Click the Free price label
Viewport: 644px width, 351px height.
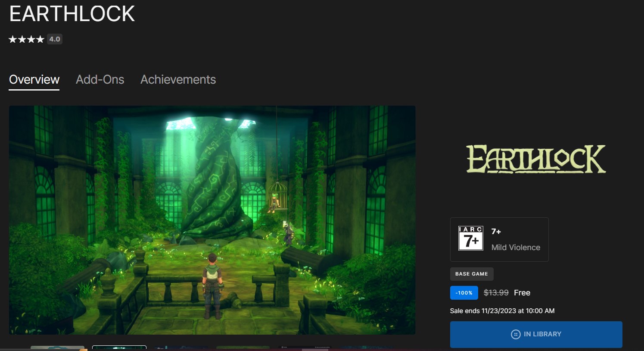point(522,293)
